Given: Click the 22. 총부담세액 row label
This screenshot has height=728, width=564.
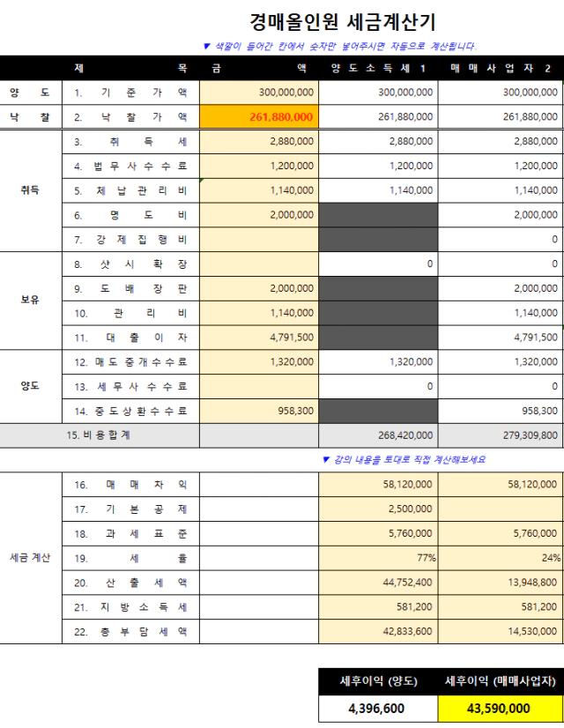Looking at the screenshot, I should point(130,631).
